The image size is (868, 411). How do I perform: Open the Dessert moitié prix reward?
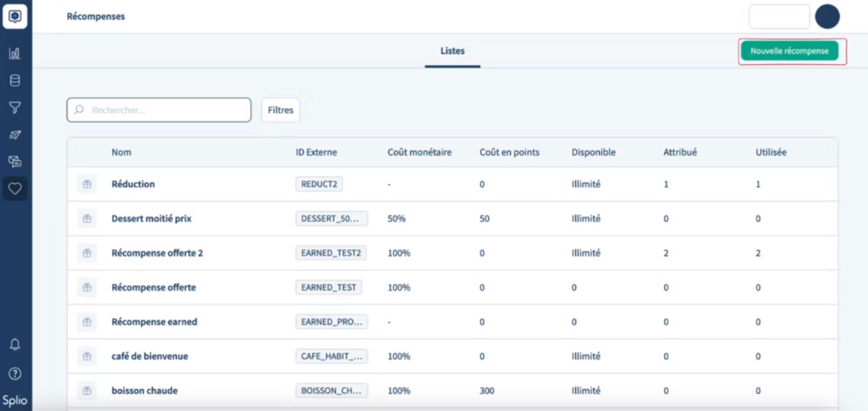[x=152, y=219]
